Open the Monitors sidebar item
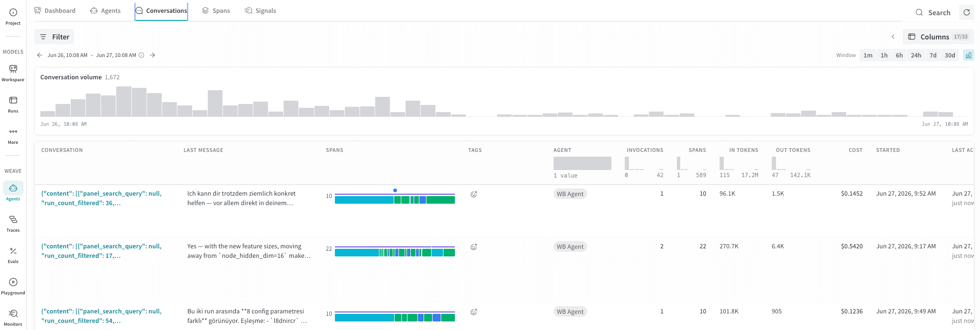The image size is (980, 330). [x=13, y=317]
